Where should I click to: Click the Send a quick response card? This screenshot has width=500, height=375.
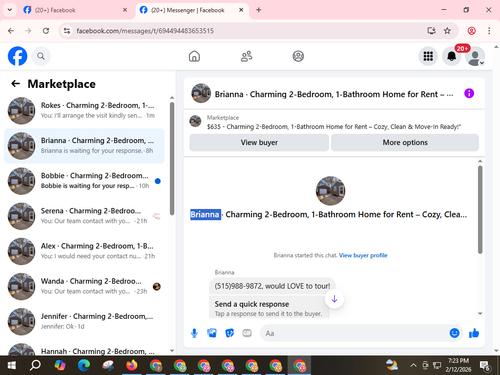point(269,307)
